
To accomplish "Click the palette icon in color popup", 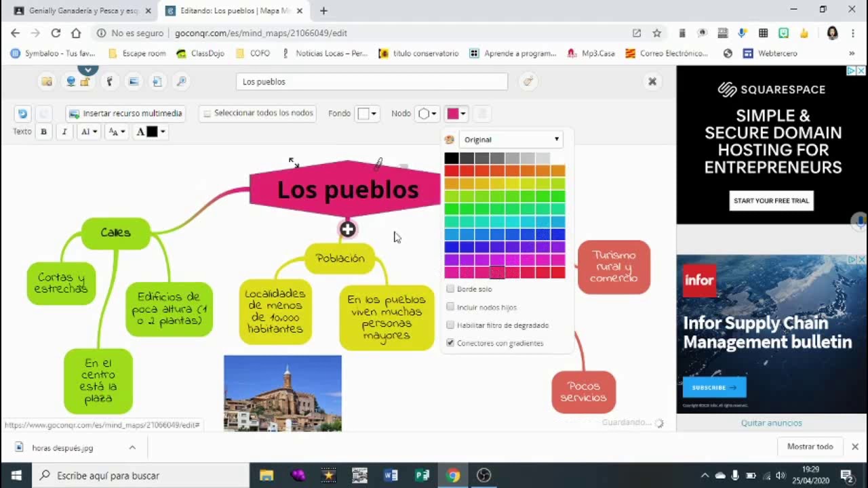I will (449, 140).
